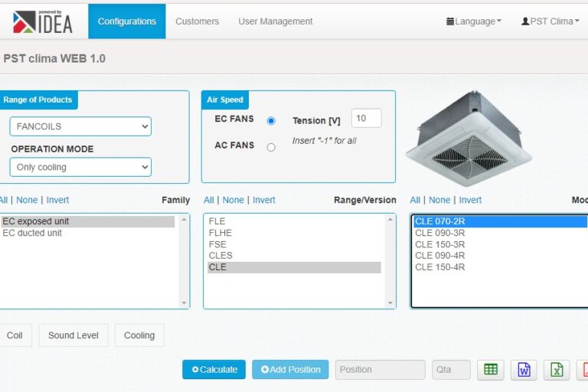Expand the Language menu
The image size is (588, 392).
(x=474, y=21)
